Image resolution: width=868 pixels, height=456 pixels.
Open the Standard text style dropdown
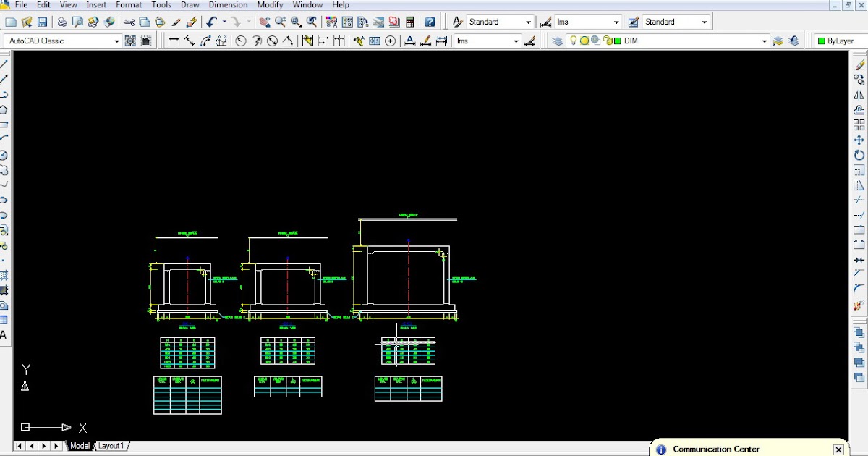[527, 22]
